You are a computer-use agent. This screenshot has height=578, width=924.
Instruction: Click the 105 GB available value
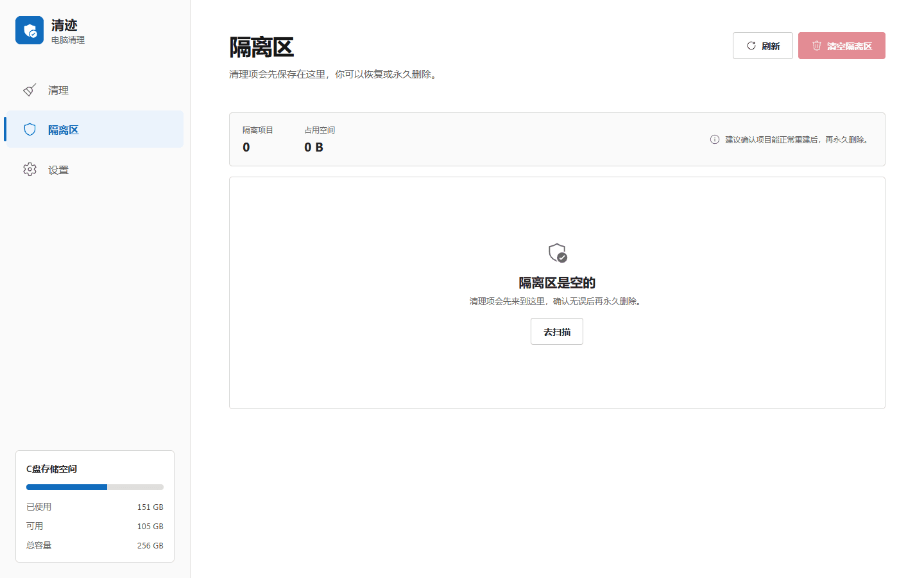[150, 526]
